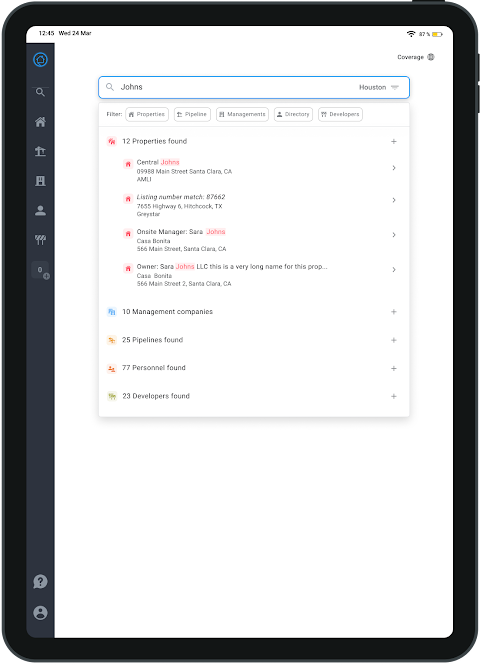This screenshot has width=480, height=665.
Task: Focus the search field containing Johns
Action: (x=254, y=87)
